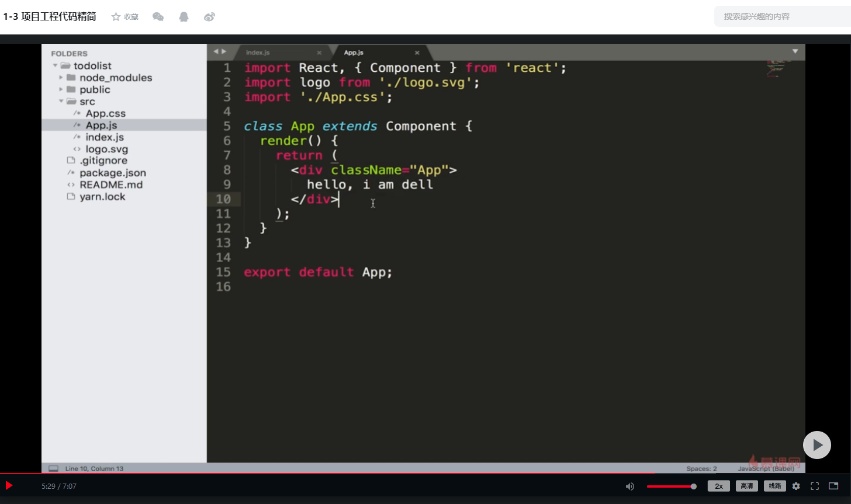The height and width of the screenshot is (504, 851).
Task: Open the tab list dropdown arrow
Action: coord(795,51)
